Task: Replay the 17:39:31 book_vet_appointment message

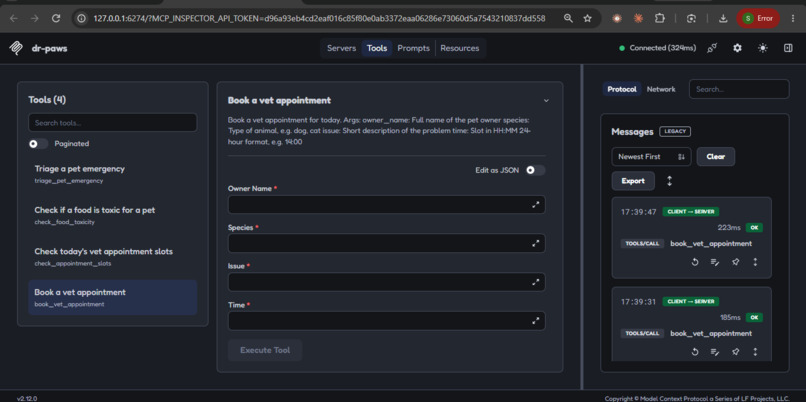Action: [695, 352]
